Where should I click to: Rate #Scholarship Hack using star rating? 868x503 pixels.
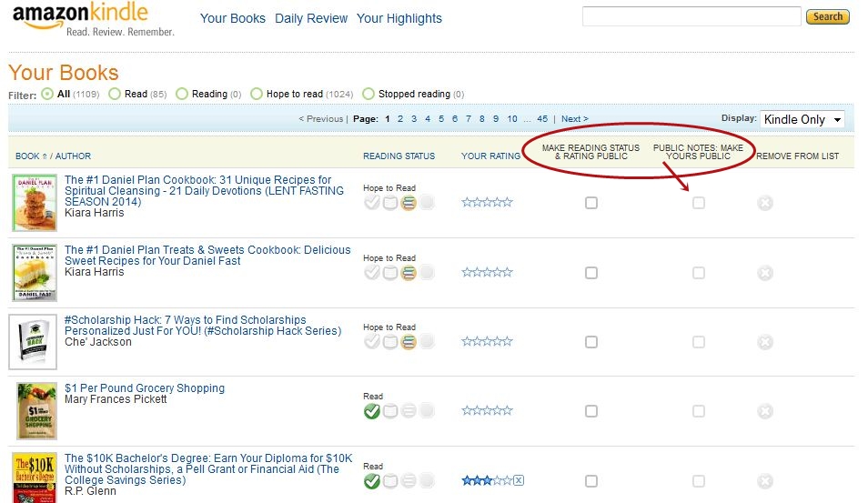[487, 341]
